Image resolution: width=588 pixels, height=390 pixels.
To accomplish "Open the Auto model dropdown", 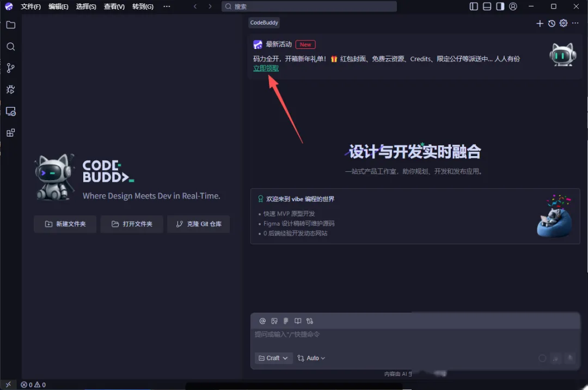I will [x=311, y=358].
